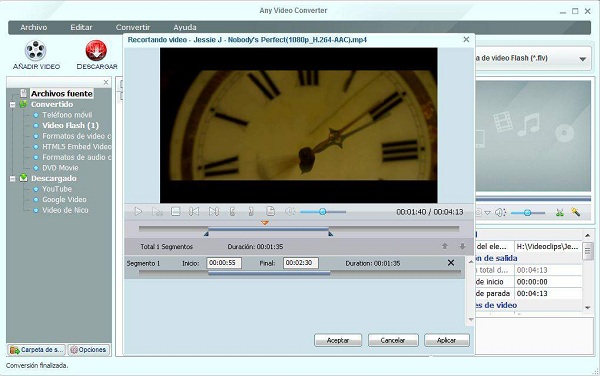600x376 pixels.
Task: Move the segment up with the arrow
Action: 445,246
